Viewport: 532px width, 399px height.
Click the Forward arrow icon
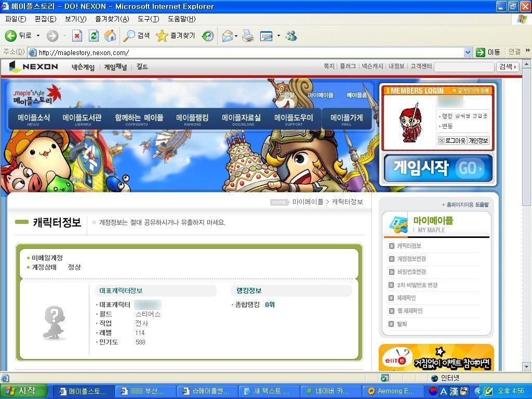[52, 36]
